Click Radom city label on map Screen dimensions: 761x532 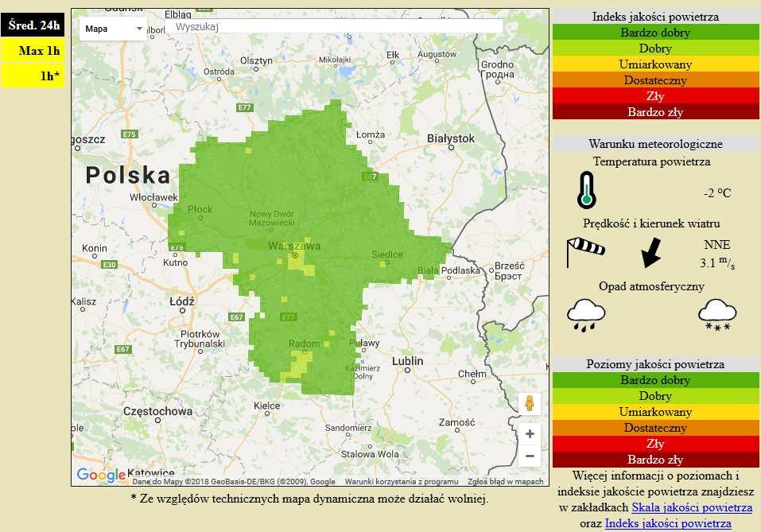pyautogui.click(x=305, y=344)
